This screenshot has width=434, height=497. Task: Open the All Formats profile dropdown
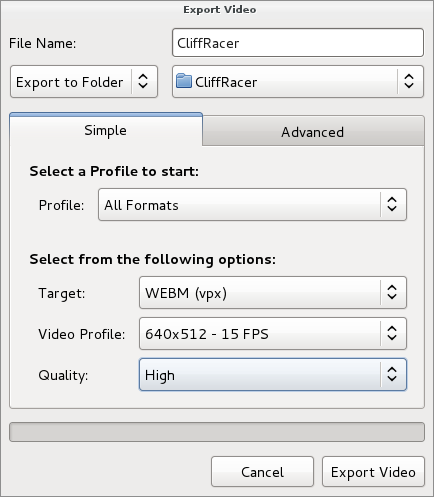pyautogui.click(x=252, y=205)
